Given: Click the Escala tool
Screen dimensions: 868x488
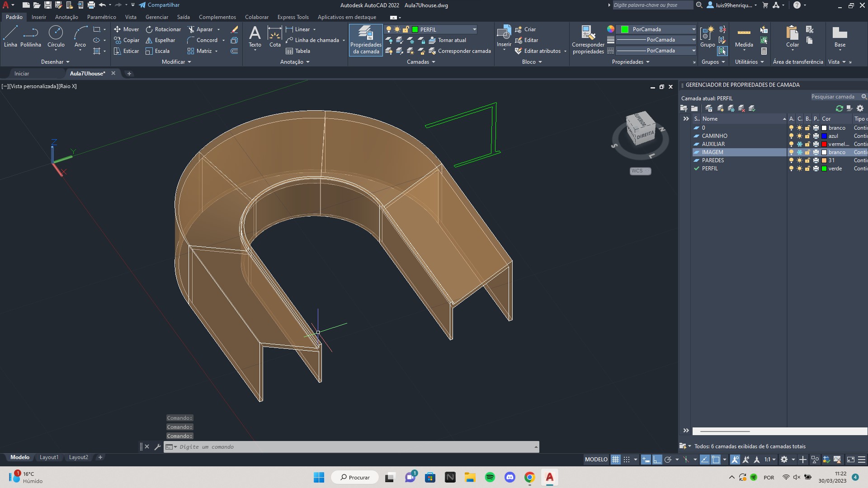Looking at the screenshot, I should coord(158,51).
